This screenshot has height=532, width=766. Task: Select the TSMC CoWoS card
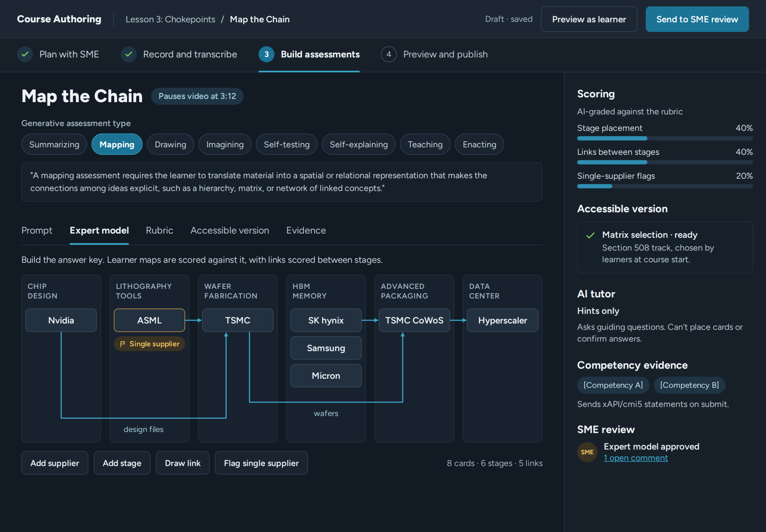(x=414, y=320)
